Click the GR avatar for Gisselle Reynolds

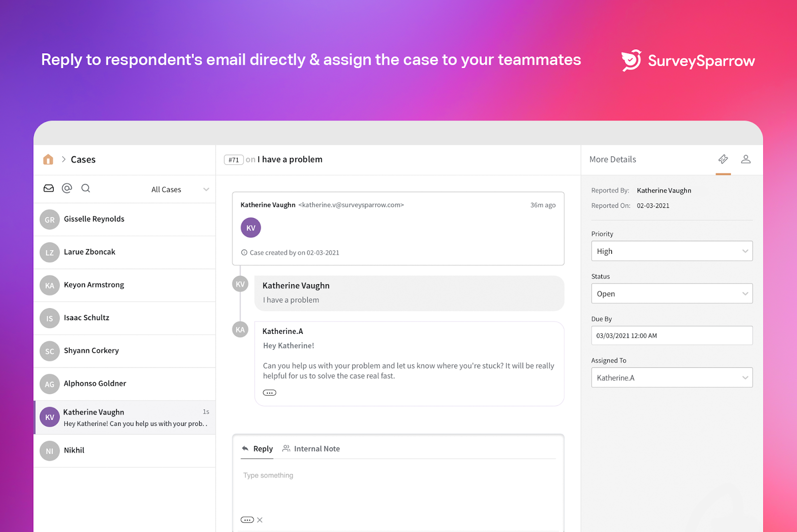tap(50, 219)
